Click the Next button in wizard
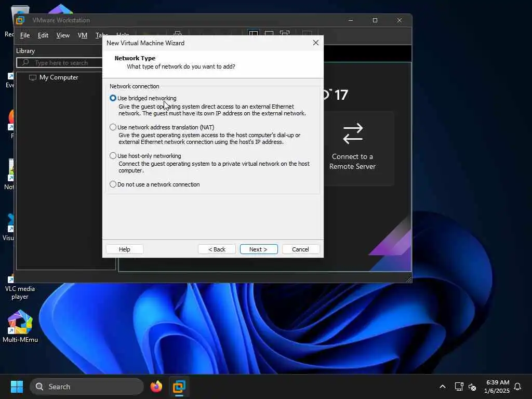 point(259,249)
